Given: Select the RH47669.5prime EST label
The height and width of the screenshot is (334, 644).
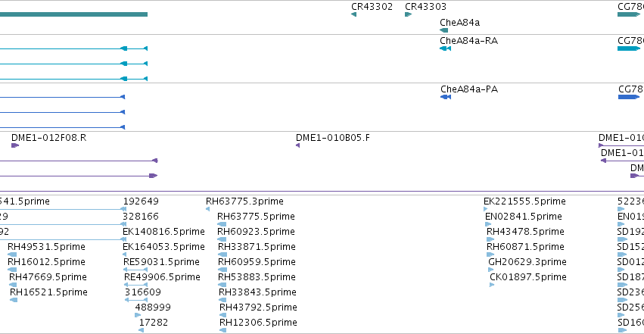Looking at the screenshot, I should [48, 277].
